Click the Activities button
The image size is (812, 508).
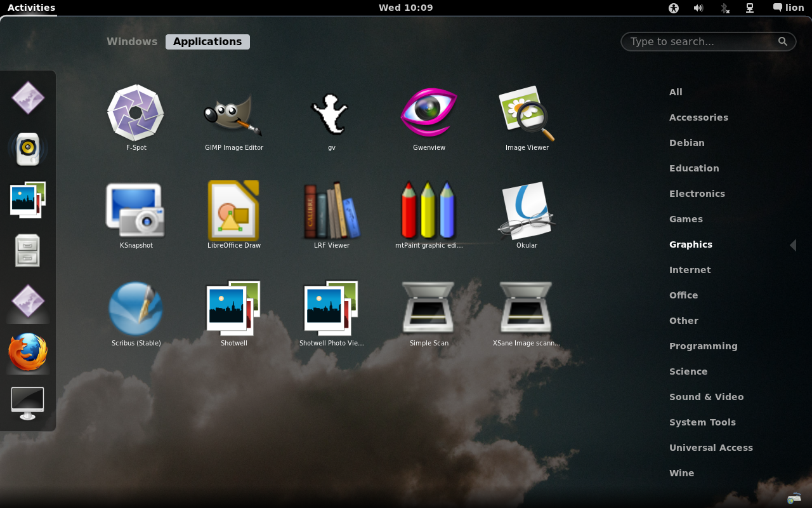(31, 8)
